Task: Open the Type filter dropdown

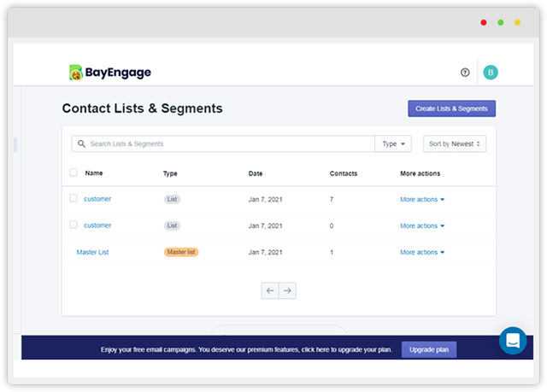Action: tap(393, 143)
